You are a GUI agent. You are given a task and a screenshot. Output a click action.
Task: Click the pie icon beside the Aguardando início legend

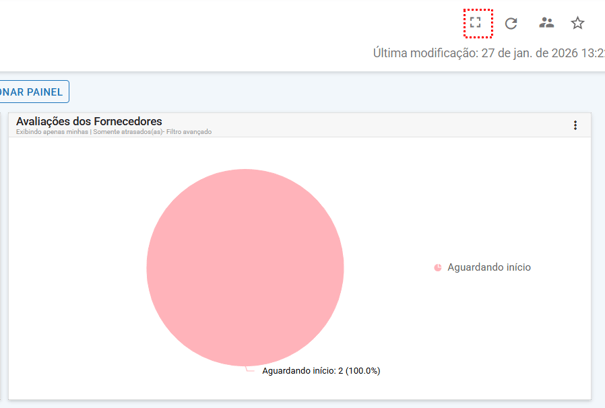[438, 267]
